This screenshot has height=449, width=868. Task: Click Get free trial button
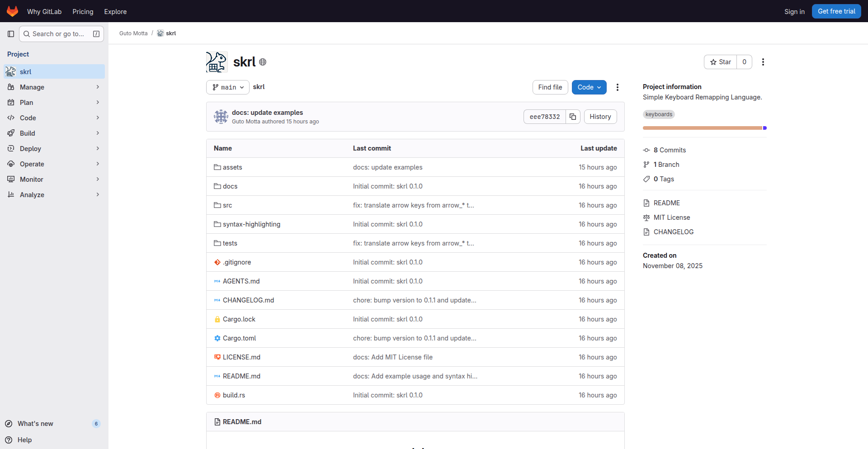pyautogui.click(x=836, y=11)
